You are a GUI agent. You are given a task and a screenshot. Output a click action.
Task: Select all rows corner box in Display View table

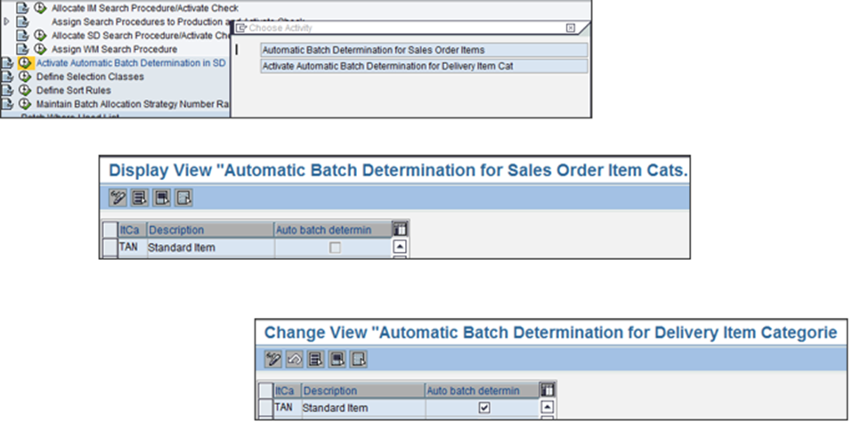click(110, 230)
